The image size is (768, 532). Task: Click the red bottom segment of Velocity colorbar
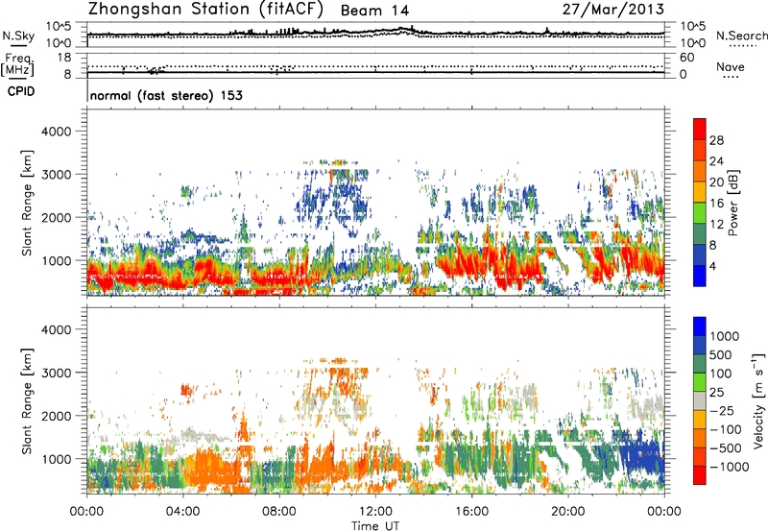pos(700,475)
